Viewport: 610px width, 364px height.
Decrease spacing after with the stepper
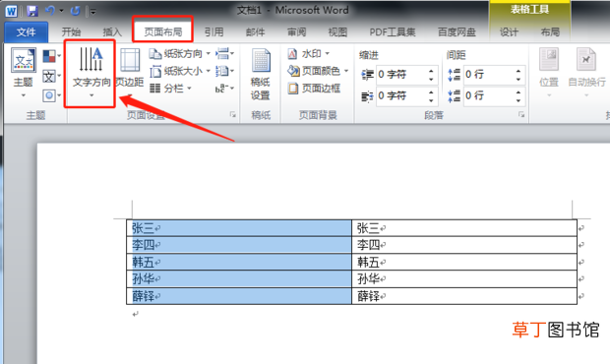[518, 100]
